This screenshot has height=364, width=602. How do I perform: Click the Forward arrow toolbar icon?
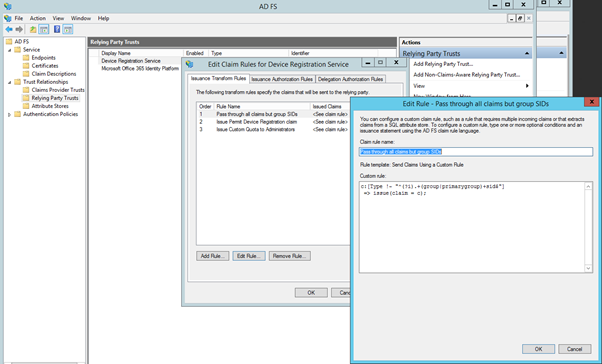19,29
